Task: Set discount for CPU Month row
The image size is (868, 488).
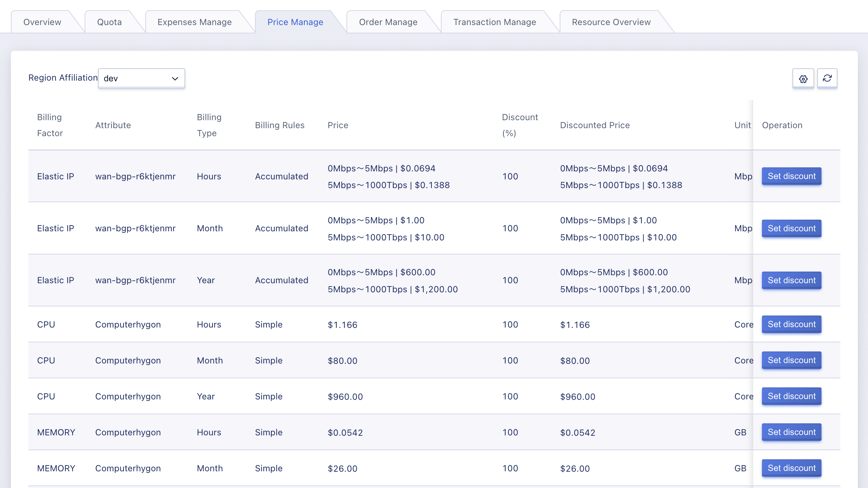Action: pos(791,360)
